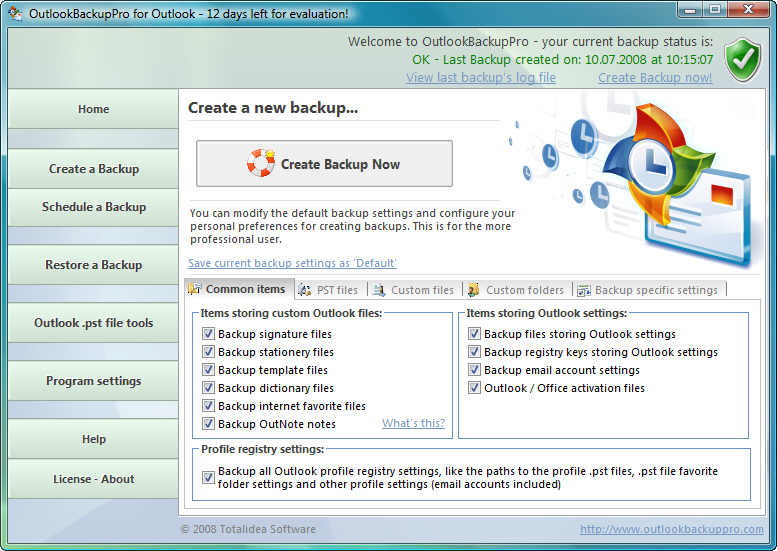Click the What's this? link
The height and width of the screenshot is (551, 777).
pos(413,423)
